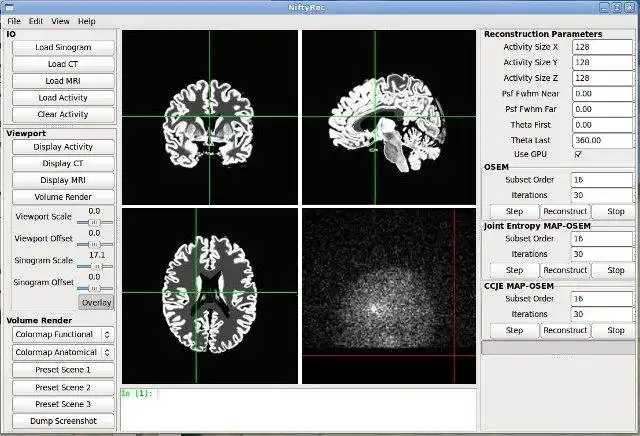The image size is (640, 436).
Task: Click the OSEM Reconstruct button
Action: point(565,211)
